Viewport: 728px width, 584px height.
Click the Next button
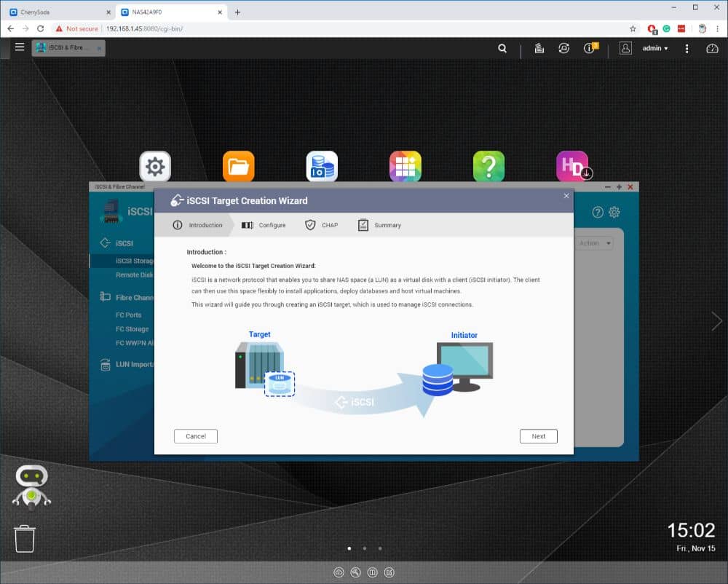[x=538, y=436]
